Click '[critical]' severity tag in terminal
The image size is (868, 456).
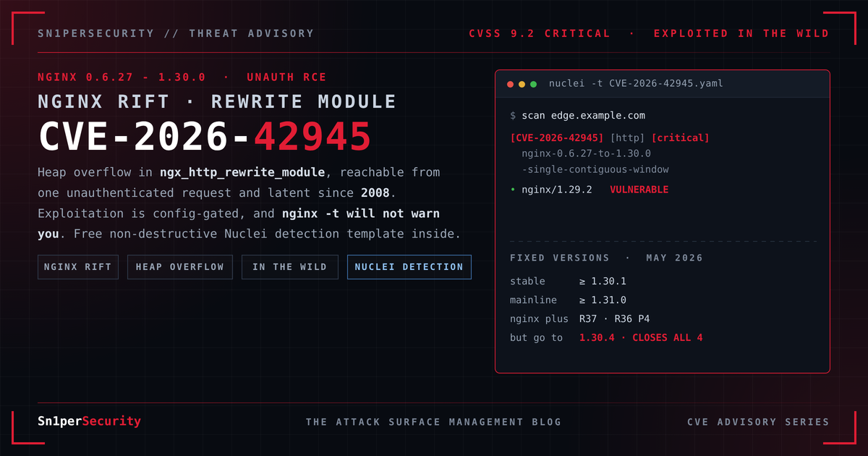point(681,138)
